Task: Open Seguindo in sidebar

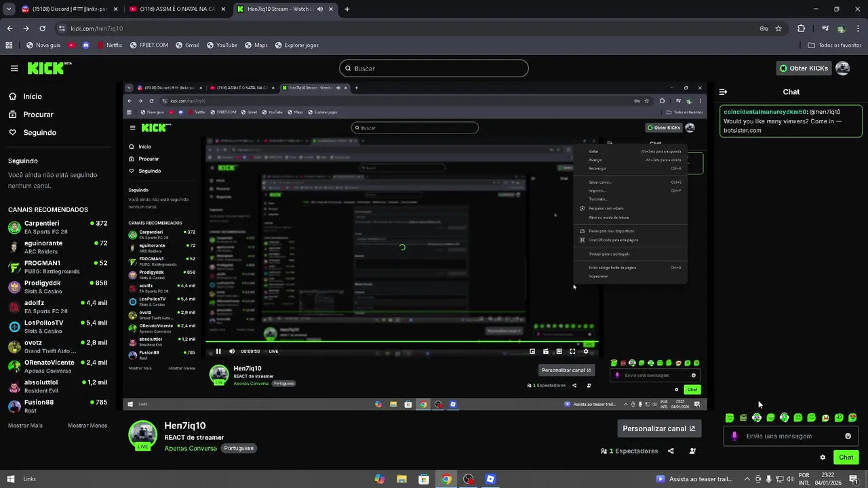Action: click(33, 133)
